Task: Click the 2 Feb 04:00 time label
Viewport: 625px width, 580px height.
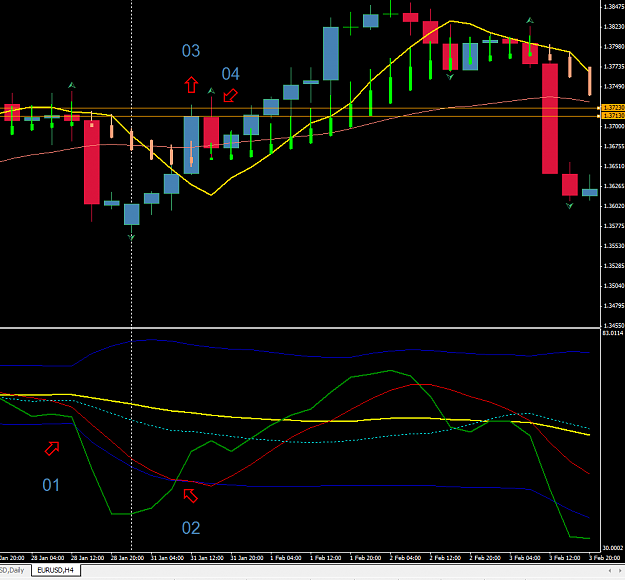Action: click(405, 558)
